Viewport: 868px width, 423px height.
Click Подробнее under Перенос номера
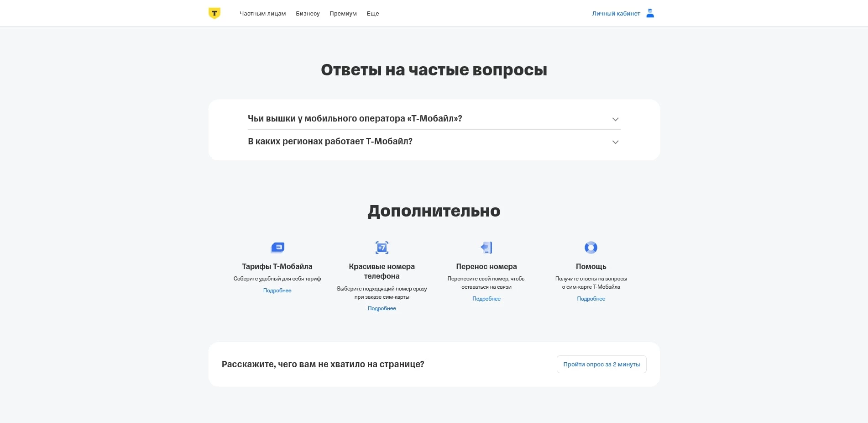(486, 298)
